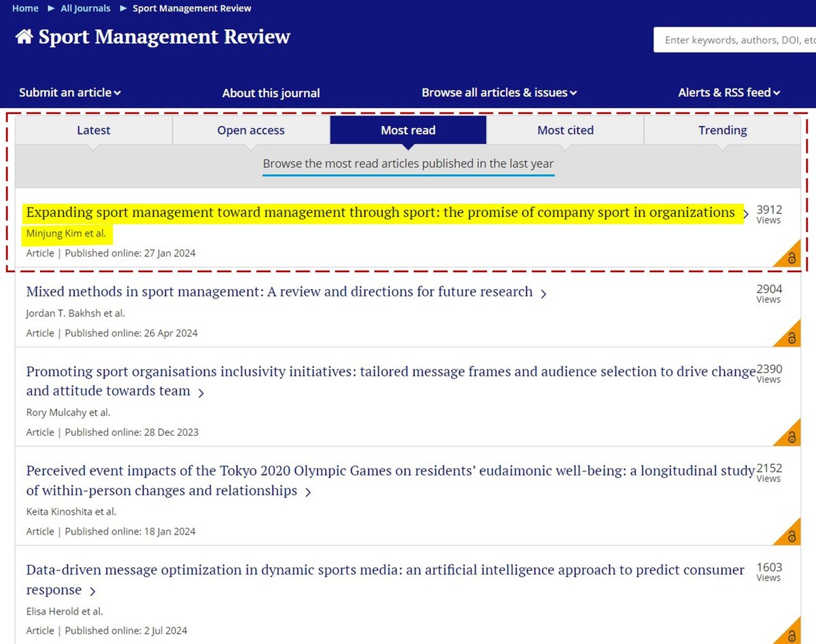Click the open access lock on Kinoshita article
Image resolution: width=816 pixels, height=644 pixels.
click(792, 536)
